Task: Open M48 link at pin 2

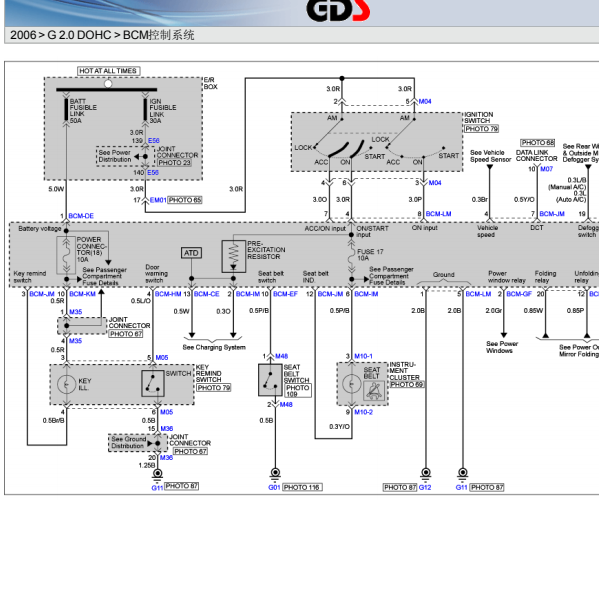Action: pyautogui.click(x=286, y=404)
